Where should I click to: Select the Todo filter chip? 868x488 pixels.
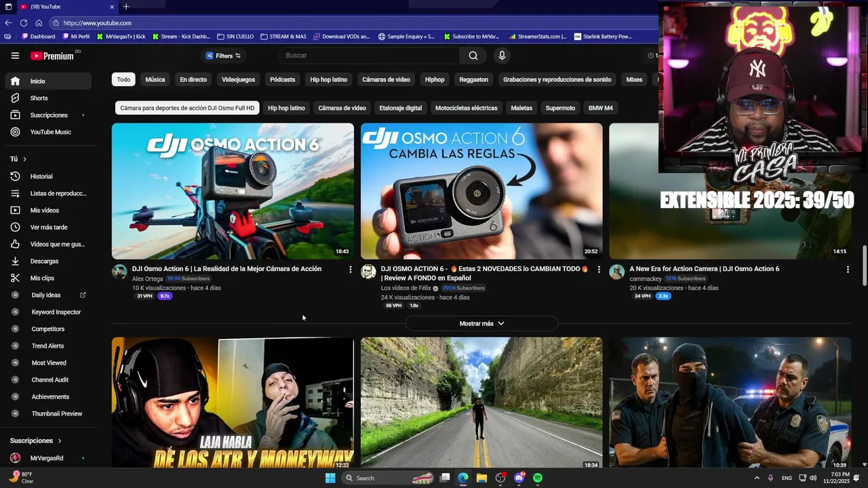123,79
